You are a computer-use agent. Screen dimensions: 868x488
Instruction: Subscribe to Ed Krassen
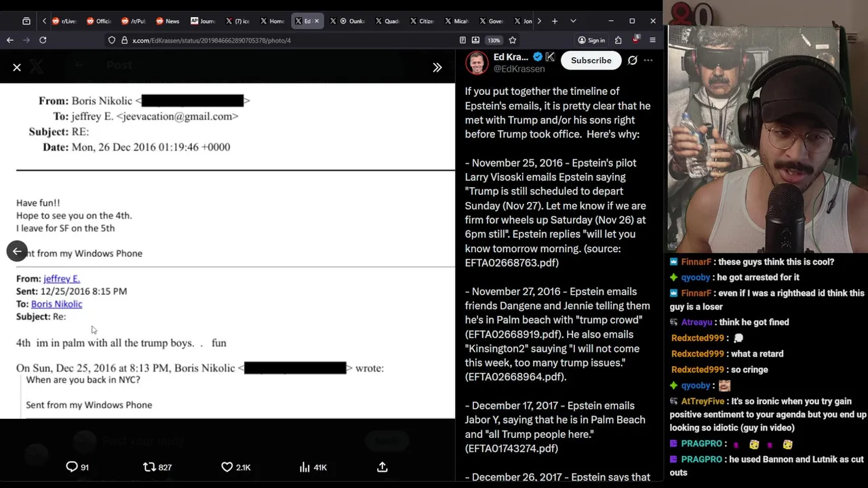pos(591,60)
